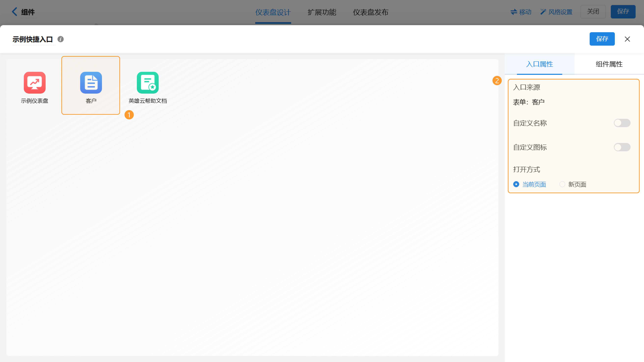Click the 打开方式 label
644x362 pixels.
coord(526,169)
